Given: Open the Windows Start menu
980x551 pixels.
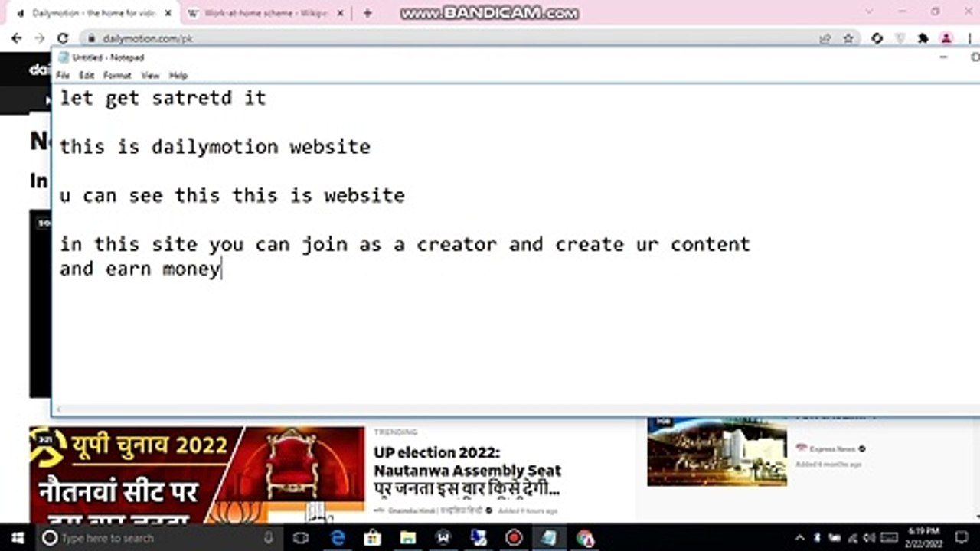Looking at the screenshot, I should click(x=17, y=538).
